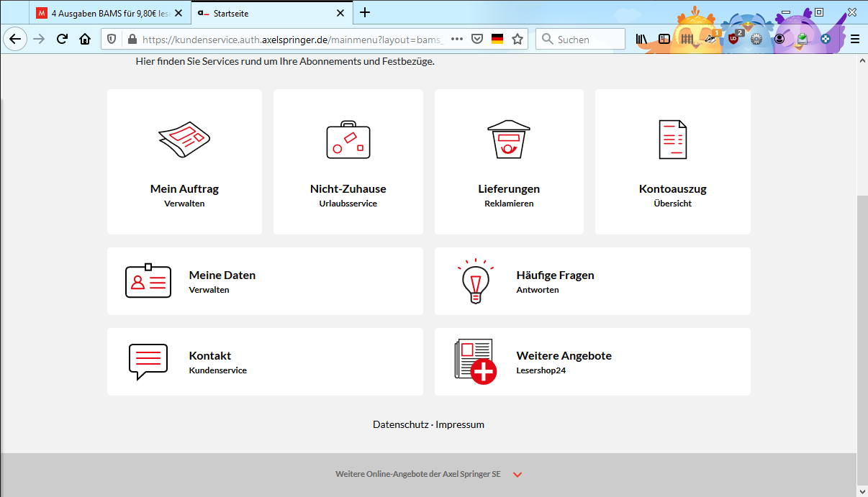
Task: Open Kontoauszug document icon
Action: coord(672,139)
